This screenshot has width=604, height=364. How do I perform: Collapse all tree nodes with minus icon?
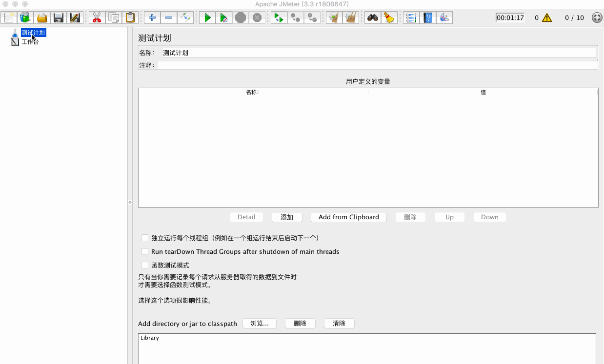pyautogui.click(x=169, y=18)
